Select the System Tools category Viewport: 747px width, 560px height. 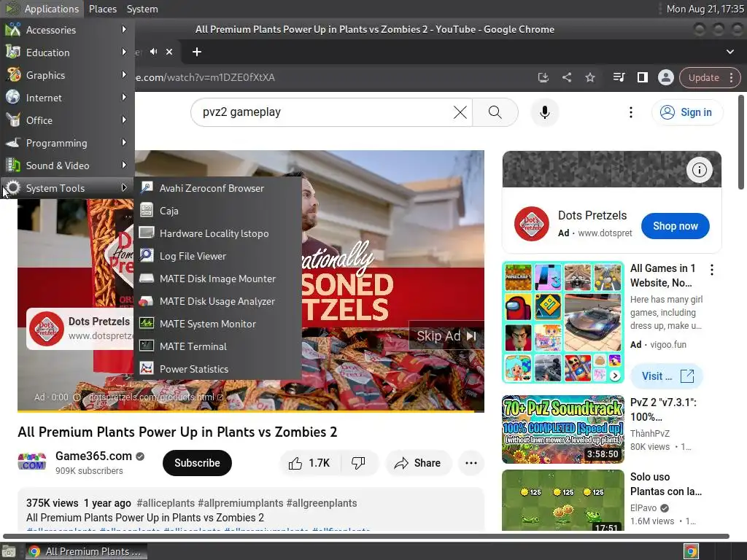coord(67,188)
